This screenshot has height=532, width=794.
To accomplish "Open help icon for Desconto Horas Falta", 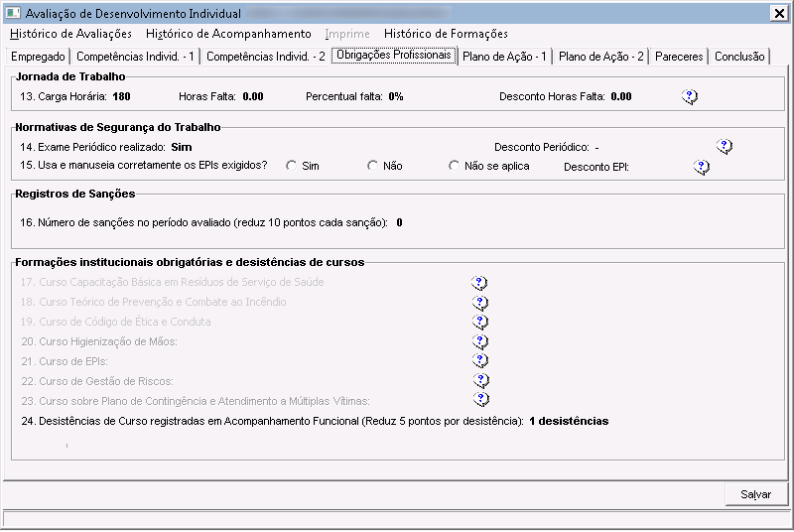I will (689, 96).
